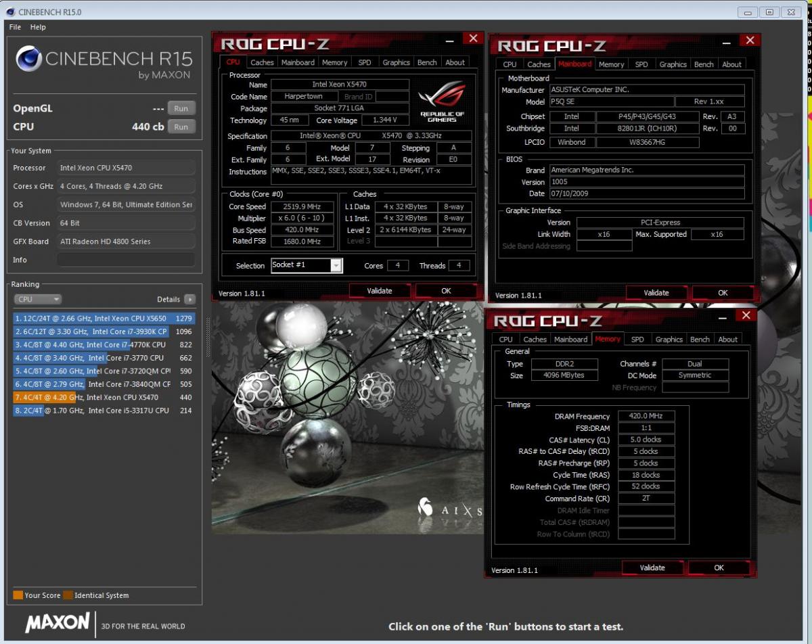
Task: Select the Core i7-3930K ranking row
Action: pos(104,331)
